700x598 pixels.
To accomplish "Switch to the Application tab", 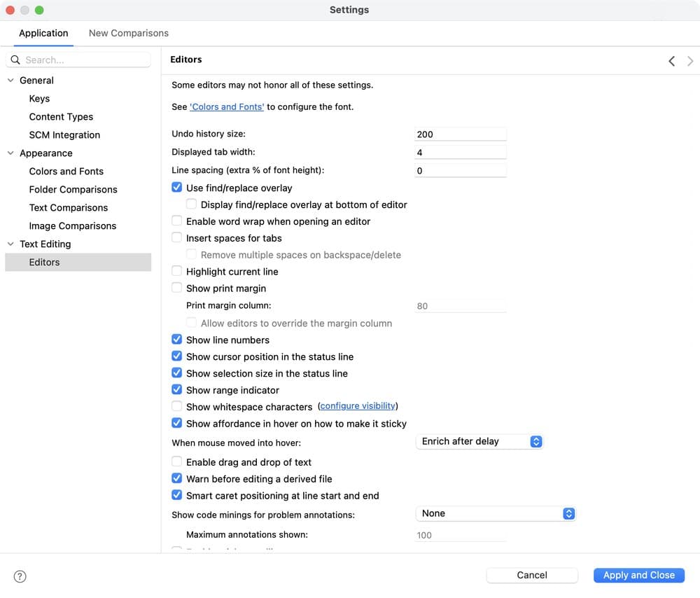I will coord(43,33).
